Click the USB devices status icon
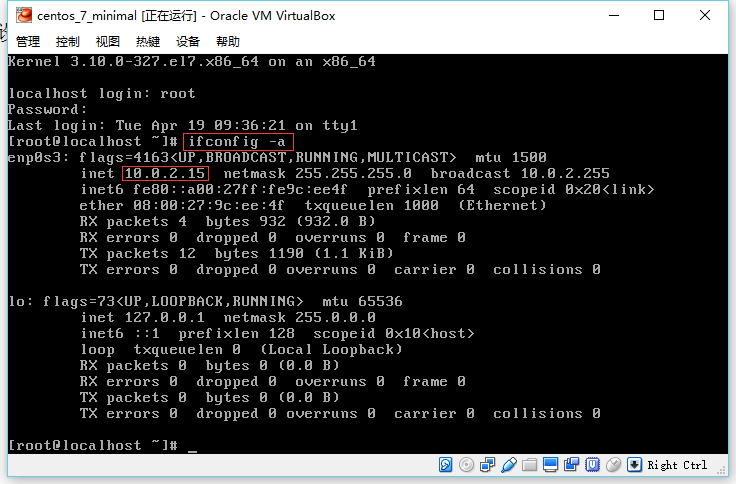The height and width of the screenshot is (484, 736). pyautogui.click(x=509, y=465)
